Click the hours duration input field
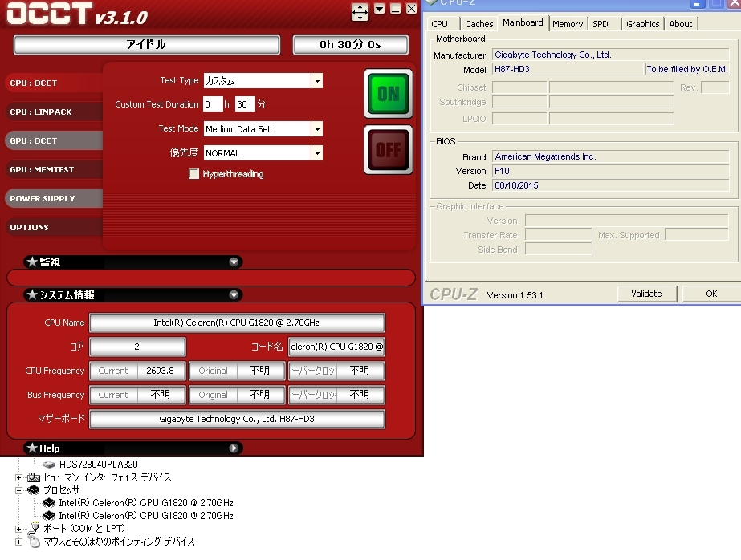Viewport: 741px width, 560px height. coord(213,104)
